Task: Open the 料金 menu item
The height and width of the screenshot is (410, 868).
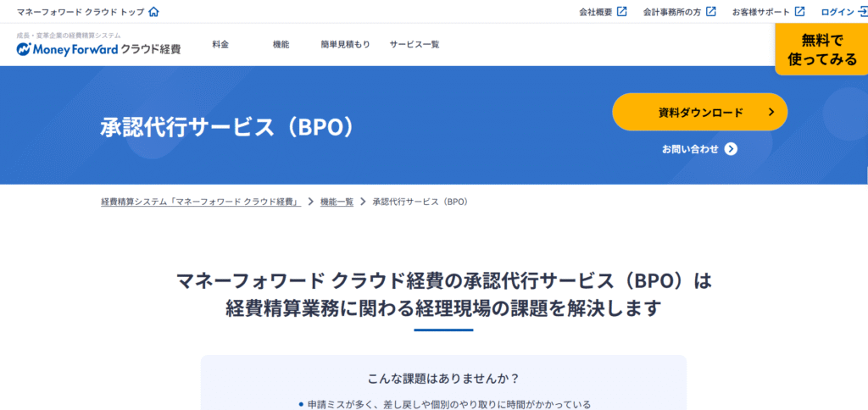Action: pos(220,45)
